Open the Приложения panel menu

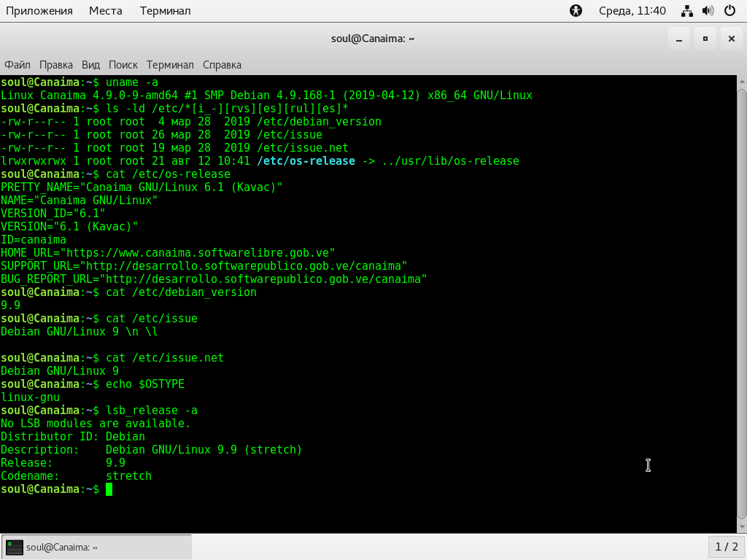[x=39, y=10]
